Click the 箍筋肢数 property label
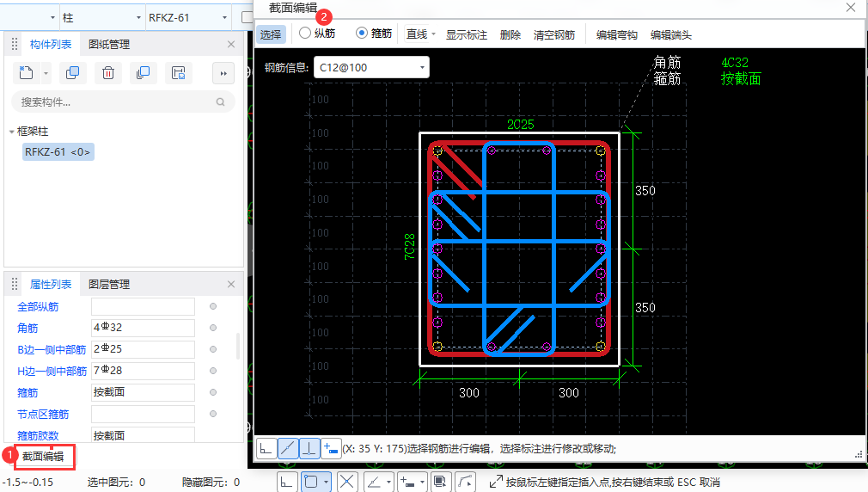This screenshot has width=868, height=492. pos(38,436)
